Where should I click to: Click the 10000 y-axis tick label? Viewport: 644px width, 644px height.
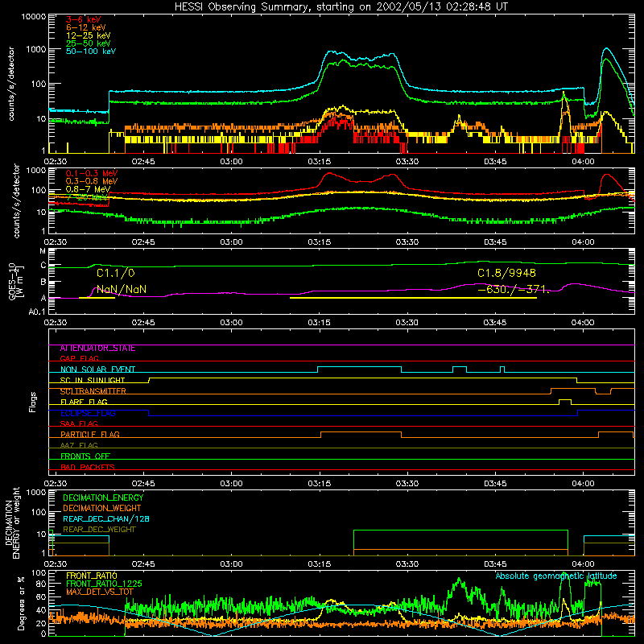click(x=34, y=17)
